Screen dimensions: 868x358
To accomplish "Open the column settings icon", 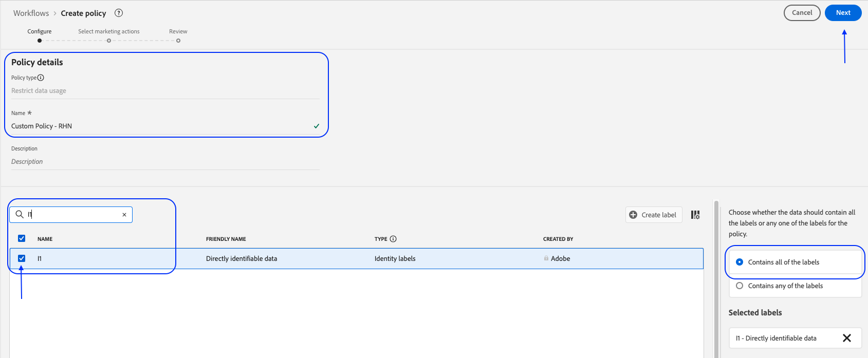I will pyautogui.click(x=695, y=215).
